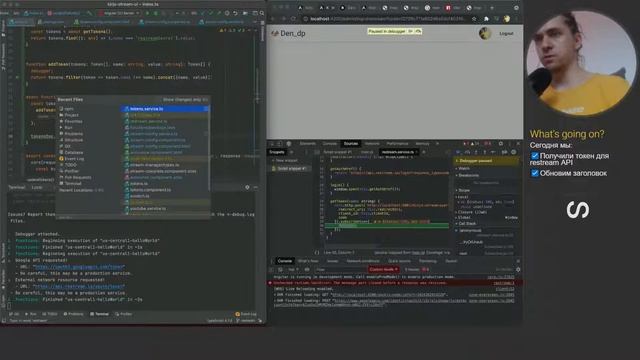Open console settings gear icon
Screen dimensions: 640x360
pos(518,269)
